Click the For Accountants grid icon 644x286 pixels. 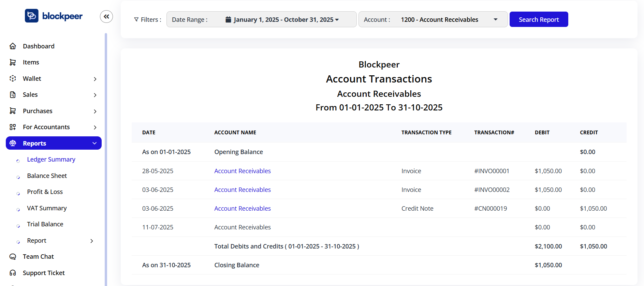[13, 127]
